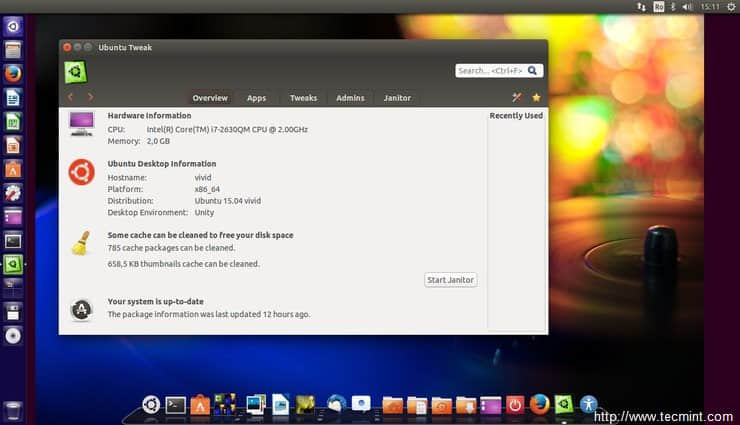Click the magnifier icon in the search box

[x=532, y=71]
